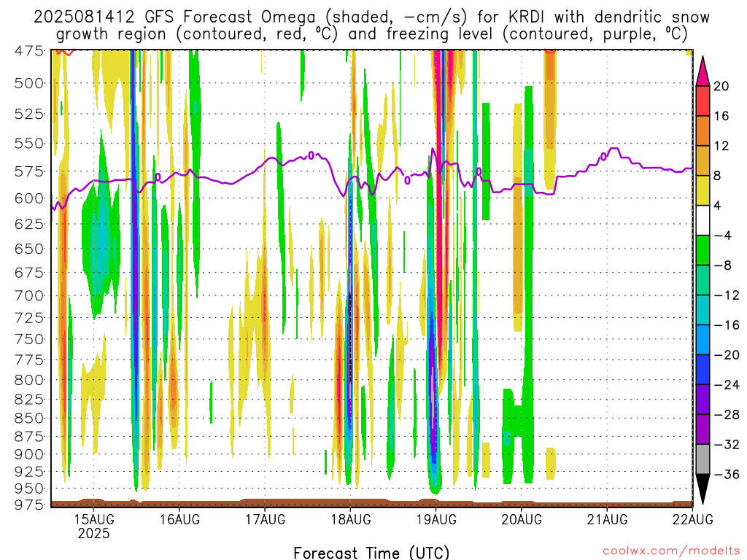
Task: Select the gray -32 to -36 colorbar segment
Action: tap(703, 459)
